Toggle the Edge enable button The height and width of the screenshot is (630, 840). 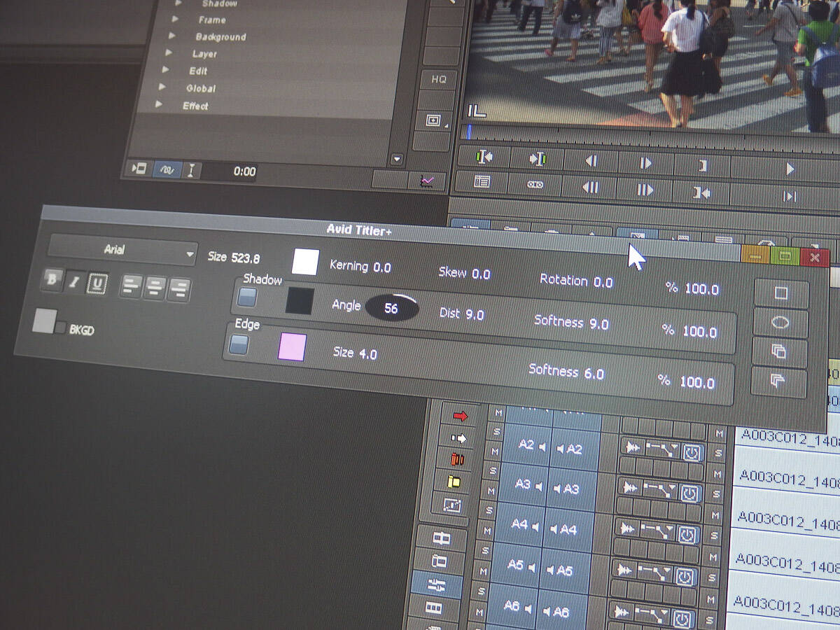coord(239,344)
